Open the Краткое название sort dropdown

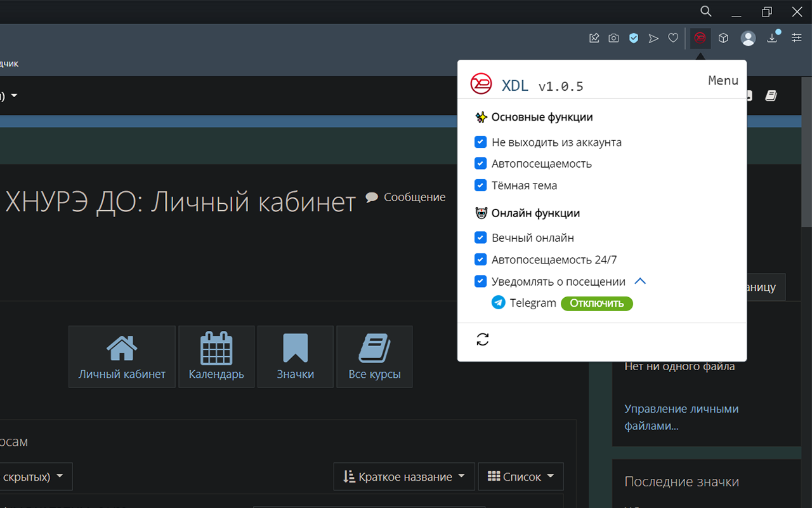[x=404, y=476]
